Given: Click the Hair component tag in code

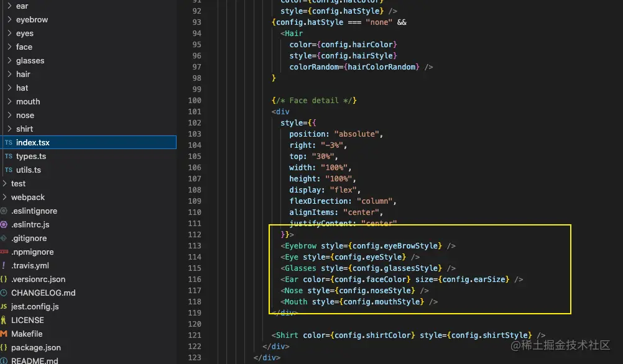Looking at the screenshot, I should point(293,34).
